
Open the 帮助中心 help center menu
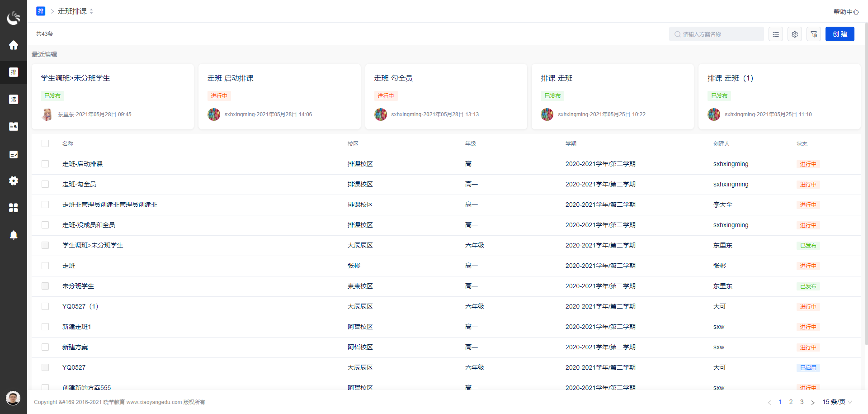point(846,11)
